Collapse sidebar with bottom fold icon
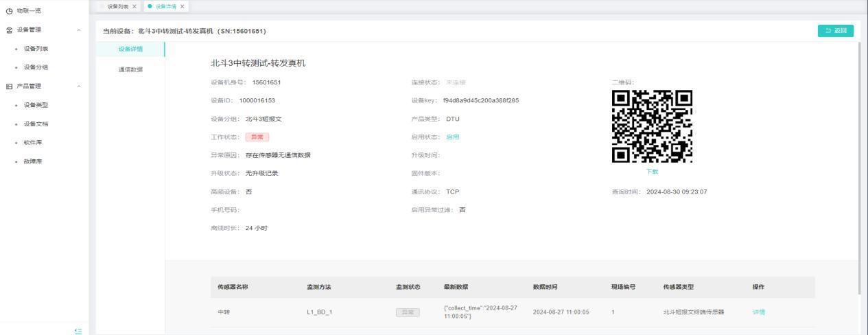868x335 pixels. (78, 331)
